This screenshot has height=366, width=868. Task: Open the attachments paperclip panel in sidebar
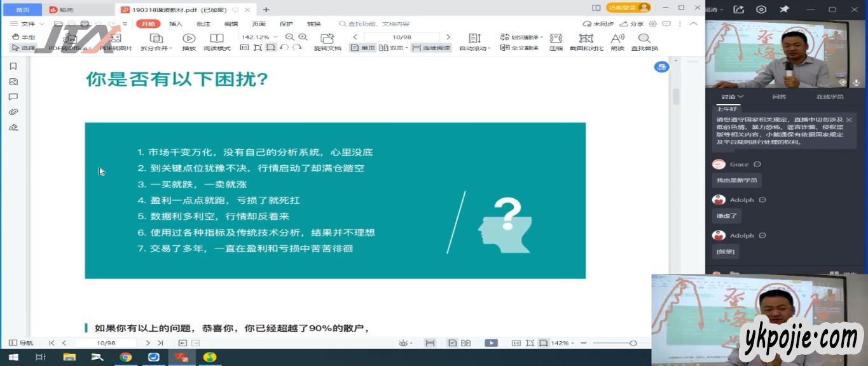click(x=13, y=112)
